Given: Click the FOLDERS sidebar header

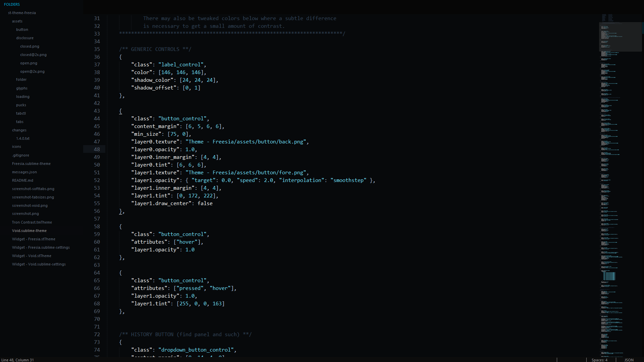Looking at the screenshot, I should [12, 4].
